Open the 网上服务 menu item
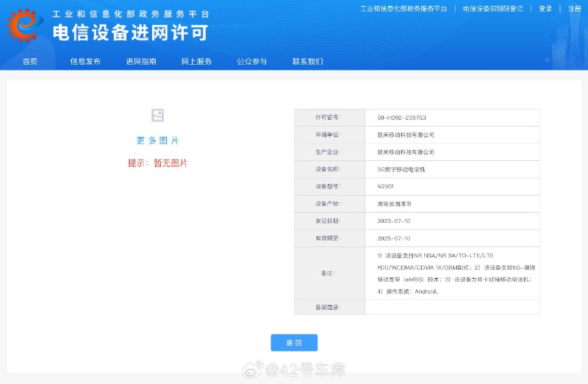Image resolution: width=588 pixels, height=384 pixels. pyautogui.click(x=196, y=62)
